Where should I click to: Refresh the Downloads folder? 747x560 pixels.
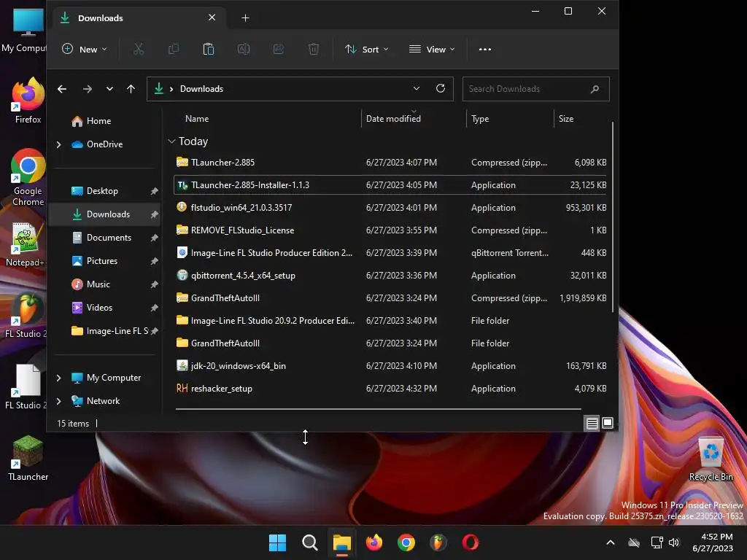coord(441,88)
